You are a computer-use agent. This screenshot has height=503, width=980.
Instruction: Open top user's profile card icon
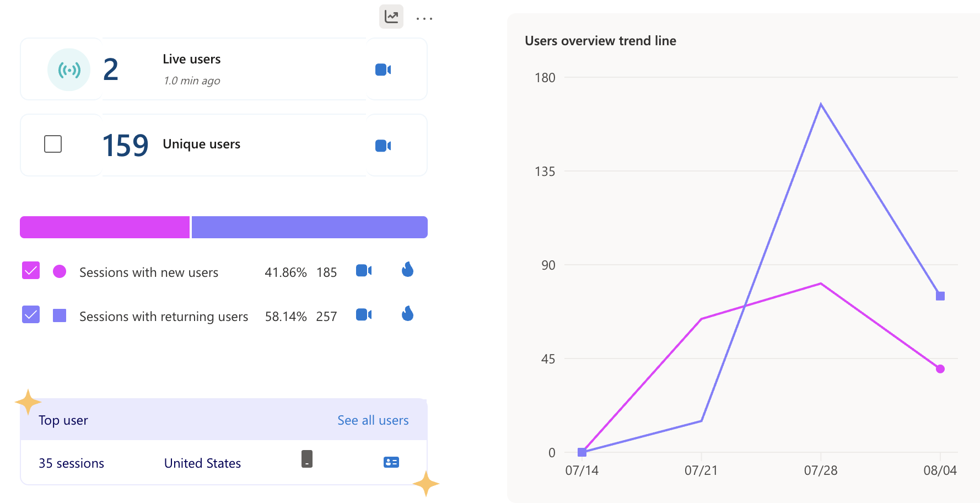pos(391,462)
